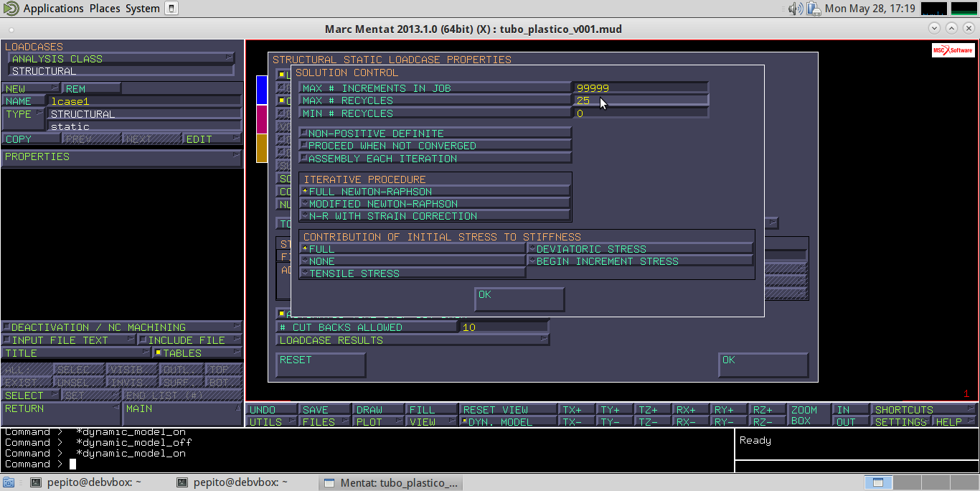Open the UTILS menu
Screen dimensions: 980x491
pyautogui.click(x=271, y=422)
